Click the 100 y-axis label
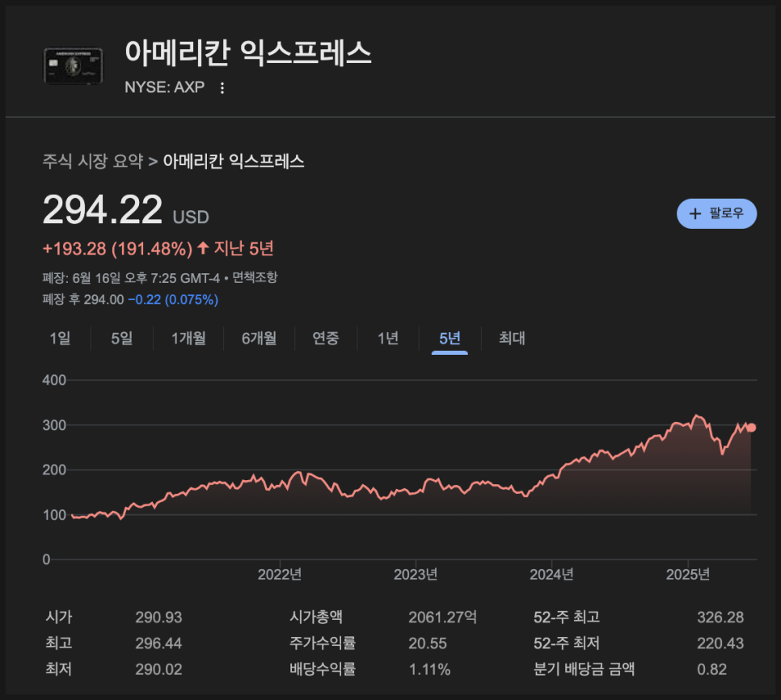Viewport: 781px width, 700px height. tap(54, 515)
